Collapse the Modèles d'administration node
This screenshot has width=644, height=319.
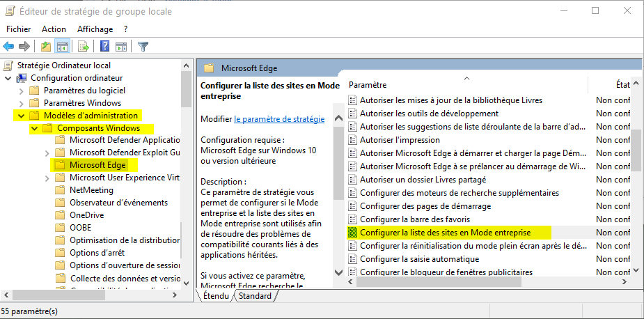(x=22, y=115)
